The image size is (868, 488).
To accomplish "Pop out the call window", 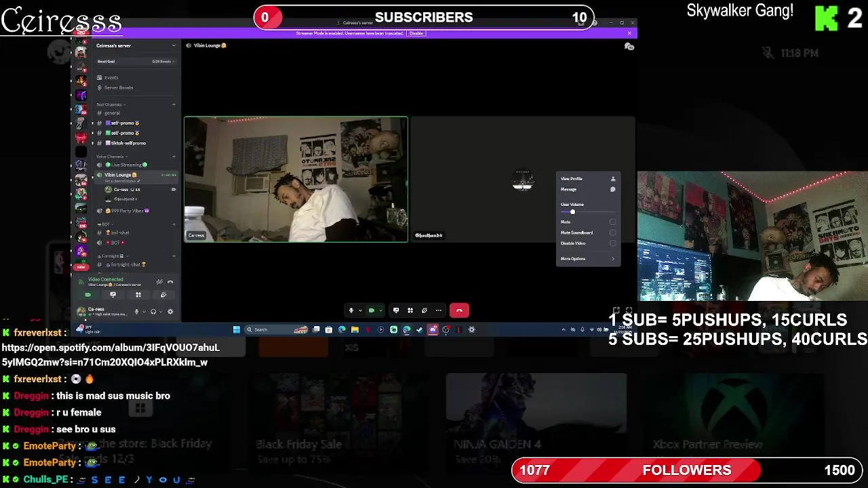I will tap(616, 310).
